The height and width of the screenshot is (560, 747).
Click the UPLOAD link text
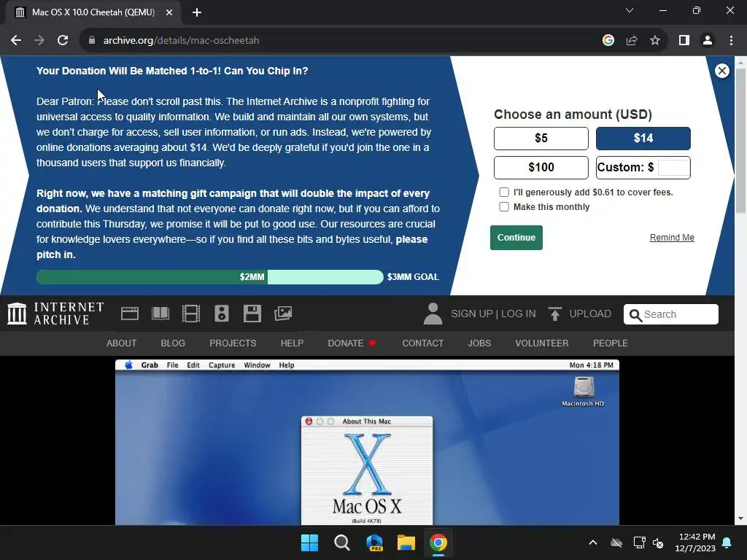pos(589,314)
